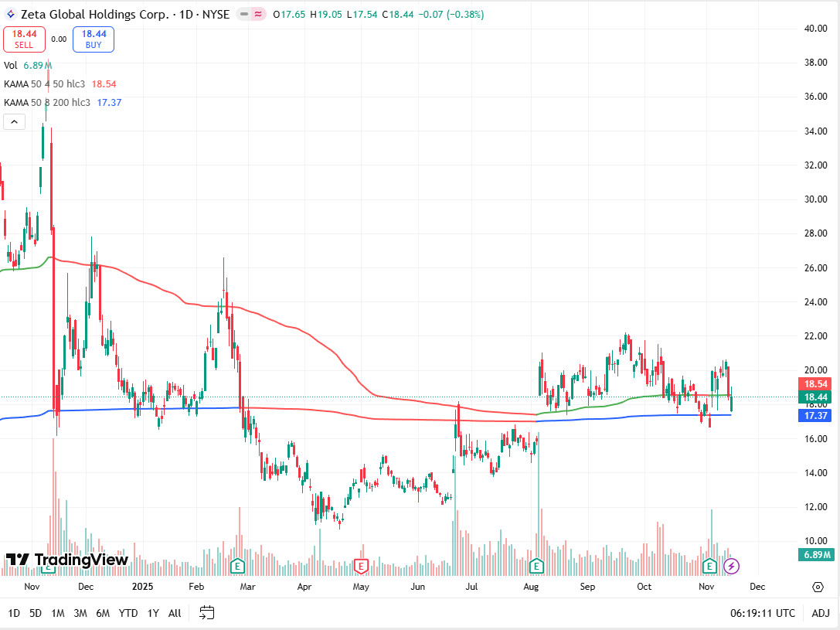Switch to the 6M time range
The image size is (840, 630).
(103, 613)
